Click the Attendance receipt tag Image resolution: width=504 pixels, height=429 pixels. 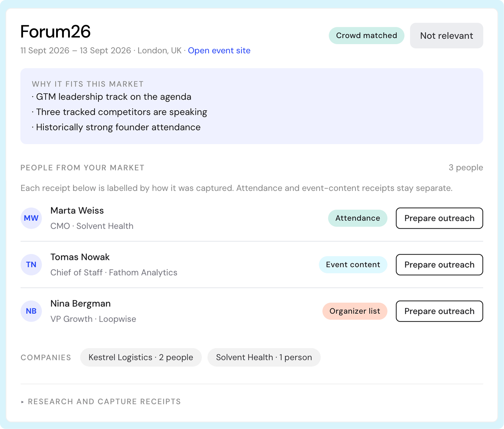pyautogui.click(x=357, y=218)
